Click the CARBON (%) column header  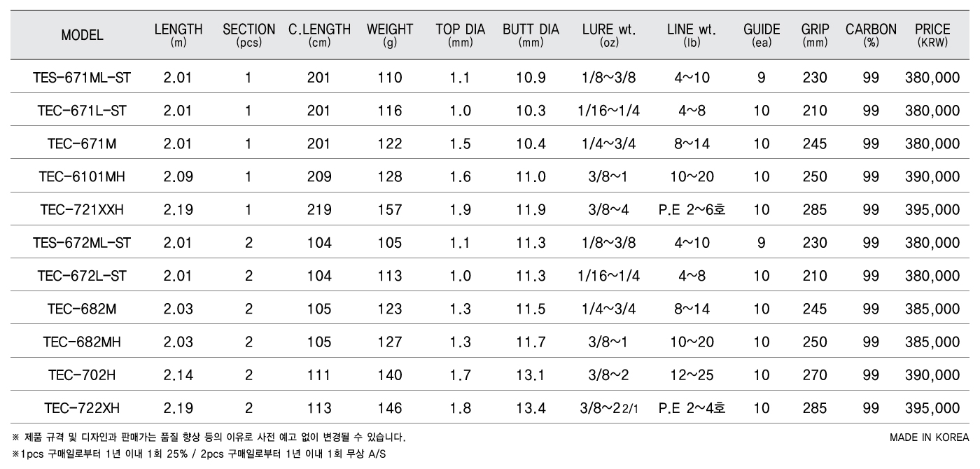tap(871, 34)
